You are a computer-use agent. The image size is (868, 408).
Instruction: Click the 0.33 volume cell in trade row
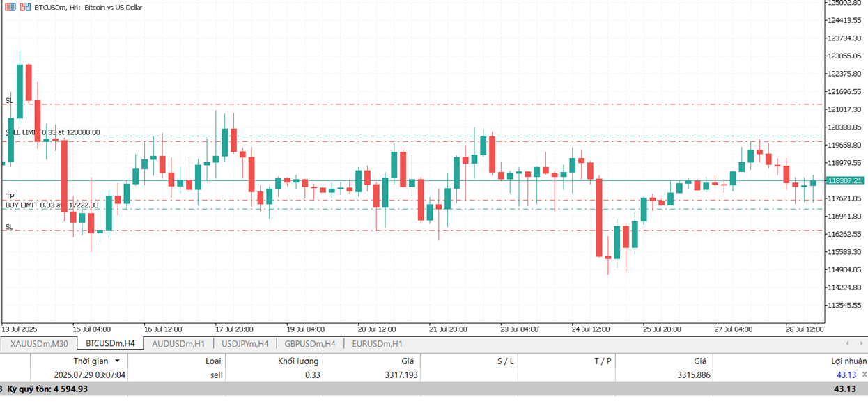[312, 375]
